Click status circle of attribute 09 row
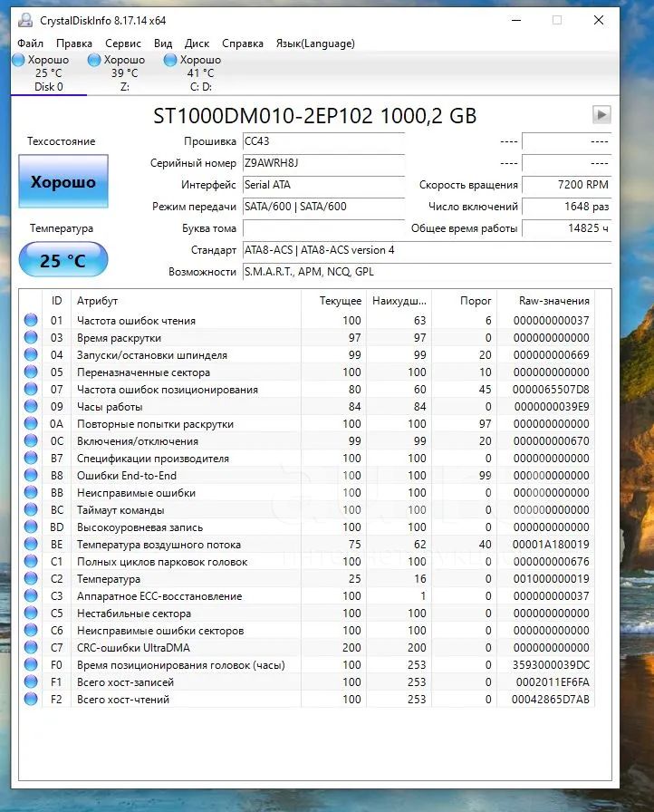 [31, 406]
